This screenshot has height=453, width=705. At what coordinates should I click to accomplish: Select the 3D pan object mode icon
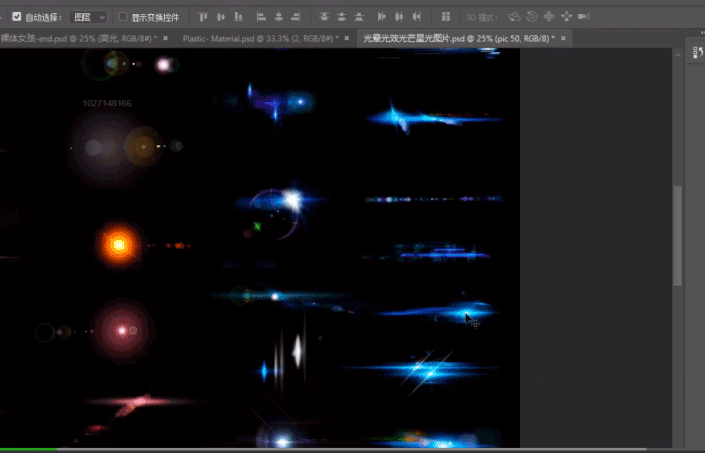[549, 17]
